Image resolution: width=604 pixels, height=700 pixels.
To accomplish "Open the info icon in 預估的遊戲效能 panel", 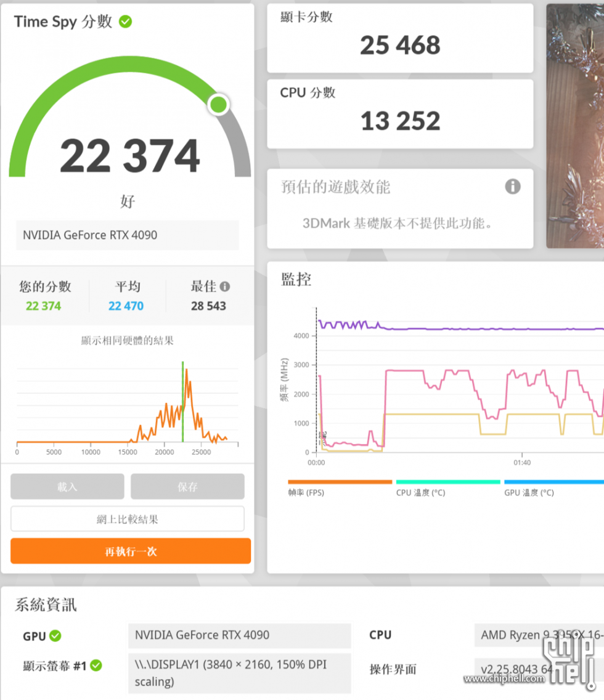I will (x=513, y=186).
